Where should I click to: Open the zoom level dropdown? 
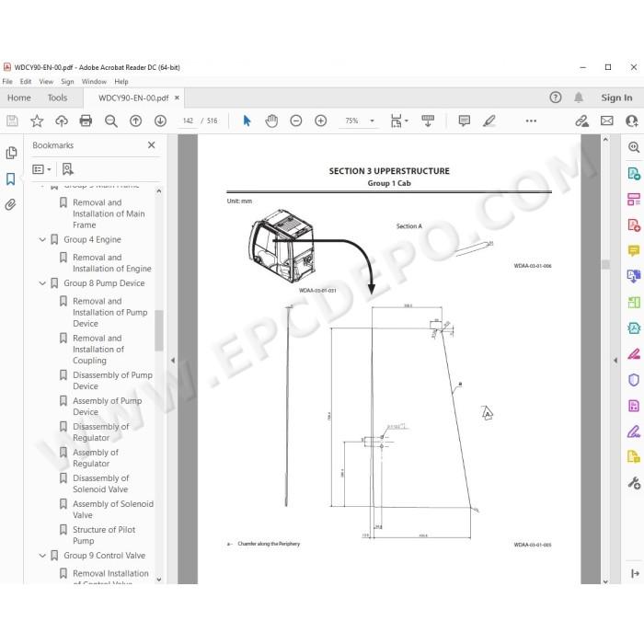372,121
